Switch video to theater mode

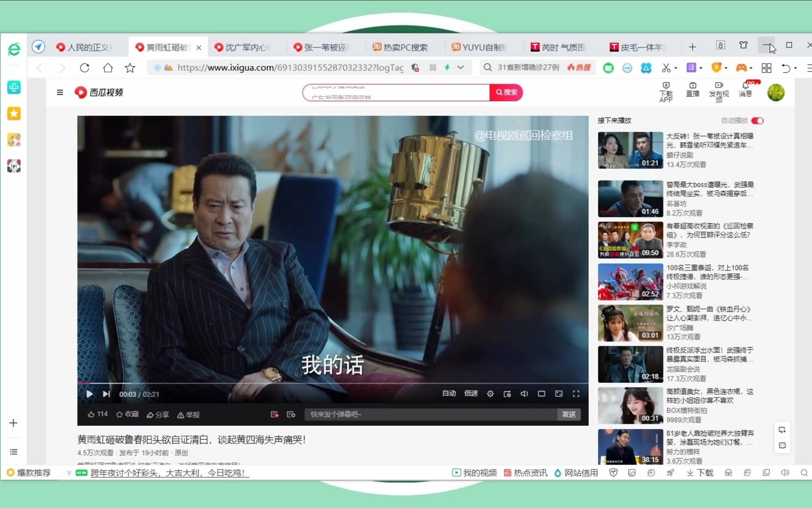tap(541, 394)
